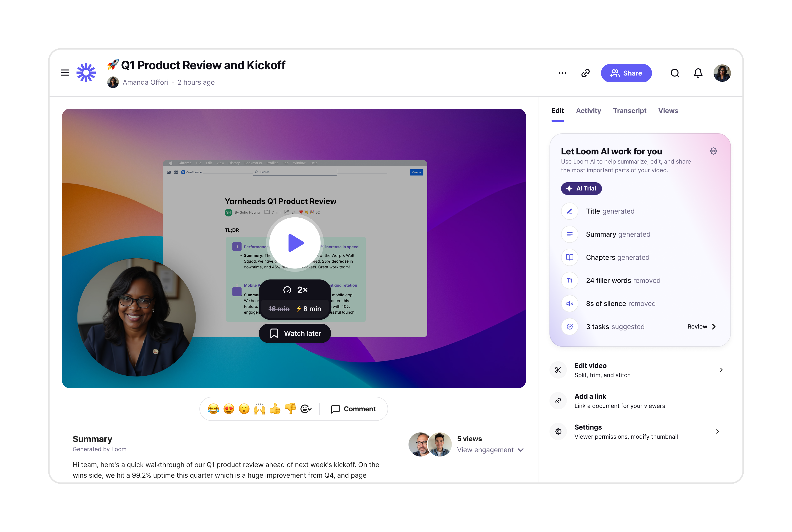Viewport: 792px width, 532px height.
Task: Open the hamburger navigation menu
Action: tap(65, 73)
